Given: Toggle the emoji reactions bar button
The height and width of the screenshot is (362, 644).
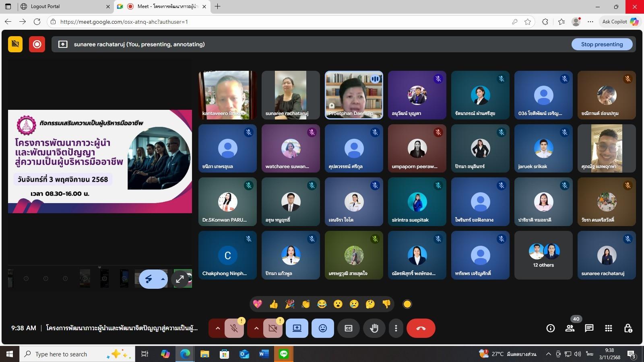Looking at the screenshot, I should [322, 328].
